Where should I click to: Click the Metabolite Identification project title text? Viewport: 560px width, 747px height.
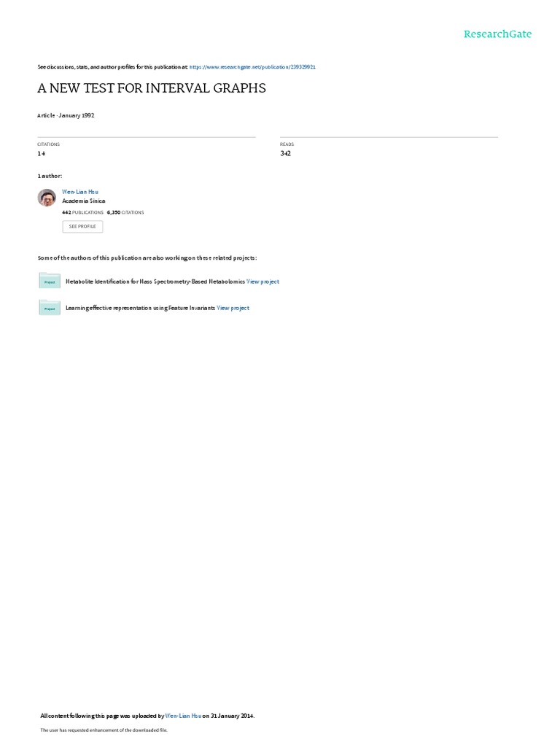pos(155,282)
